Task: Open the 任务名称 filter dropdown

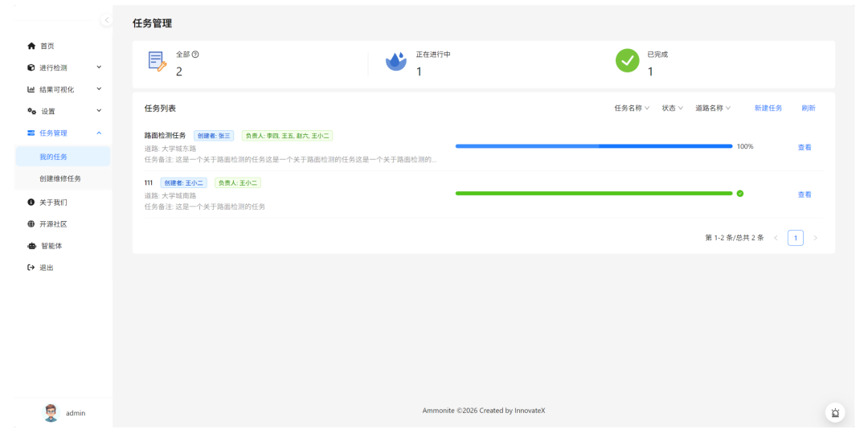Action: tap(632, 108)
